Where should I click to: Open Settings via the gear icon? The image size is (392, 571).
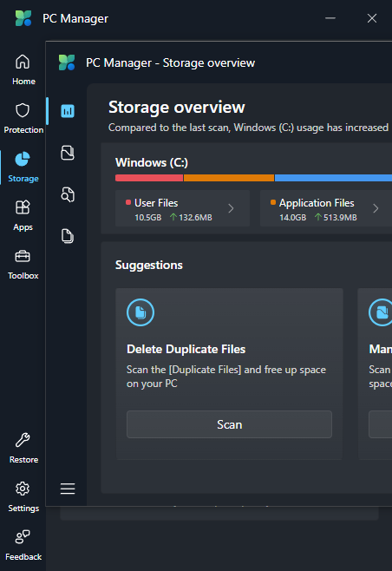[23, 489]
